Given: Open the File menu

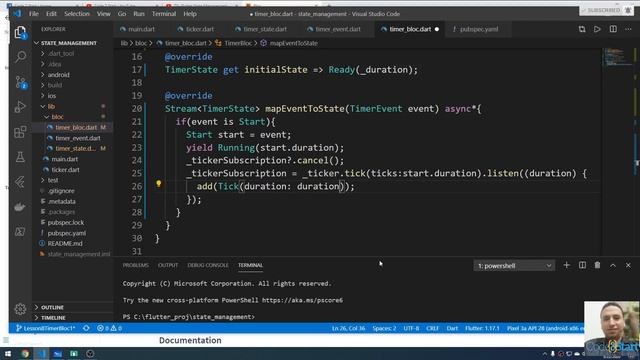Looking at the screenshot, I should pyautogui.click(x=33, y=14).
